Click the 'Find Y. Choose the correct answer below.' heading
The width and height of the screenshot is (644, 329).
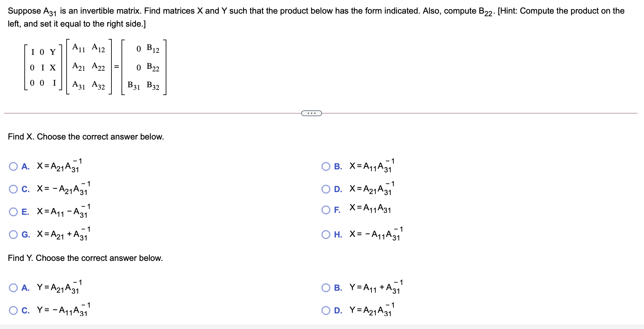pos(85,258)
